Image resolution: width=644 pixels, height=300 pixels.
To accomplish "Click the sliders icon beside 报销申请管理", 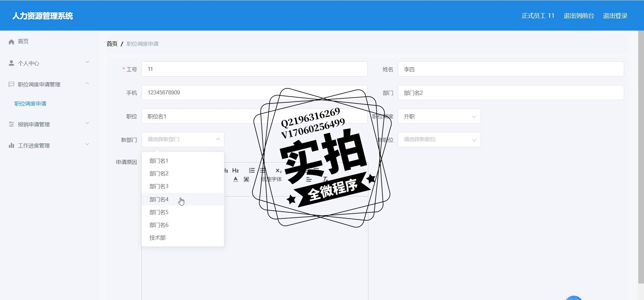I will click(x=11, y=124).
